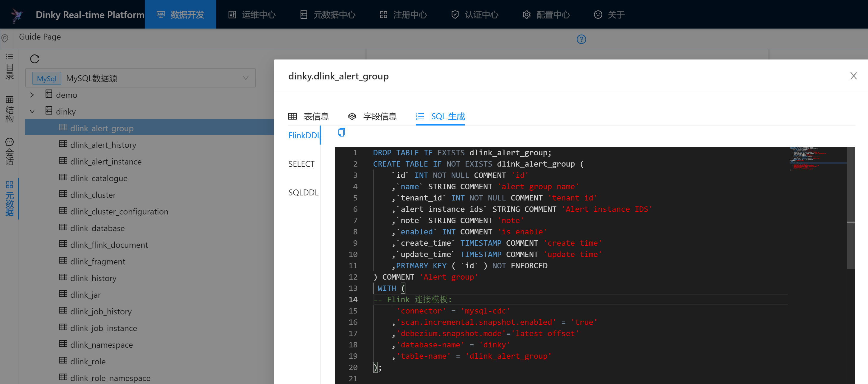Click the refresh icon above datasource selector
The width and height of the screenshot is (868, 384).
tap(34, 59)
